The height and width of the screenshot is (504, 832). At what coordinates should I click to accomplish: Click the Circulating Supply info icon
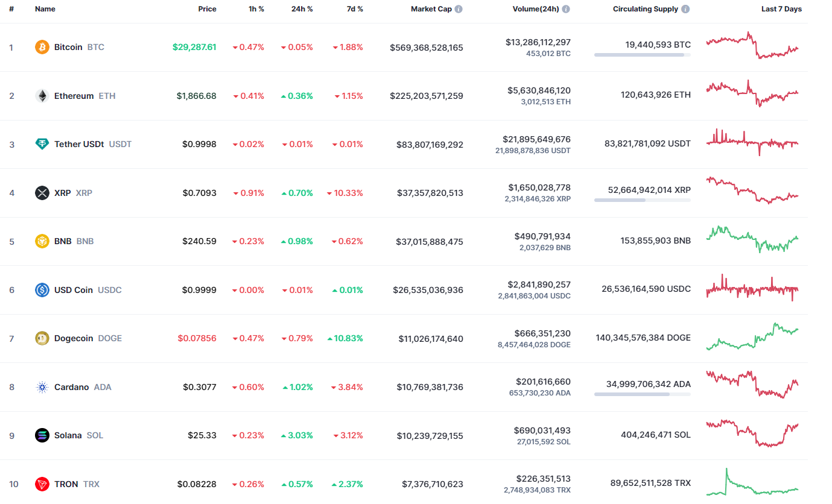click(684, 8)
